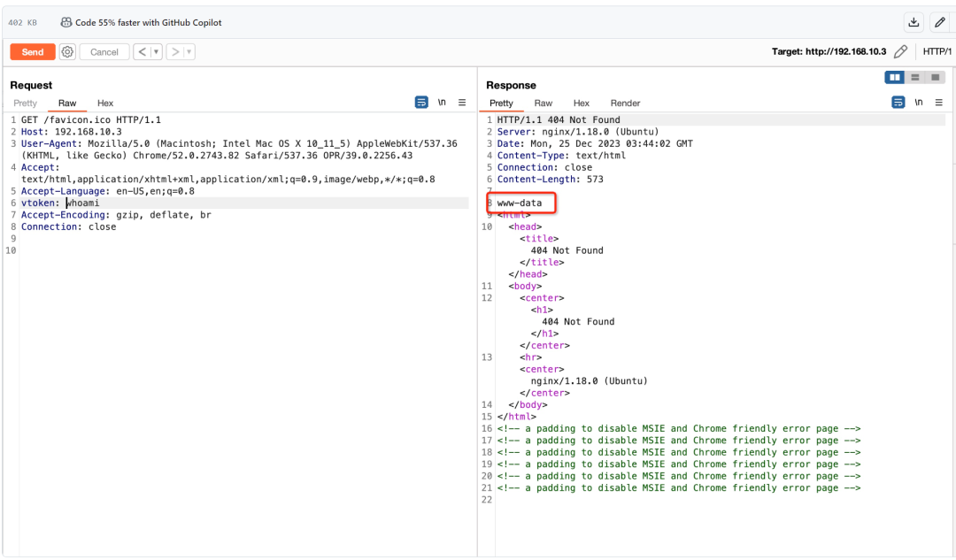Open the Hex tab in Request pane

(x=104, y=103)
